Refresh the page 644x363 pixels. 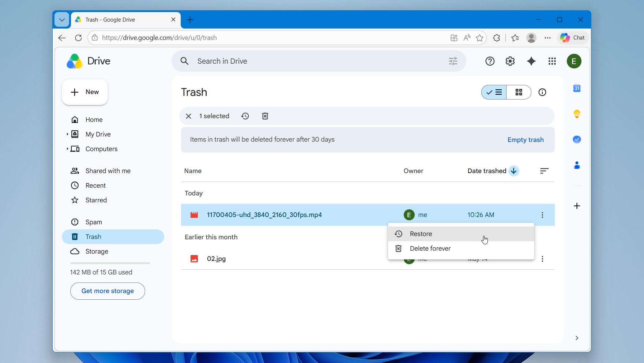click(78, 38)
